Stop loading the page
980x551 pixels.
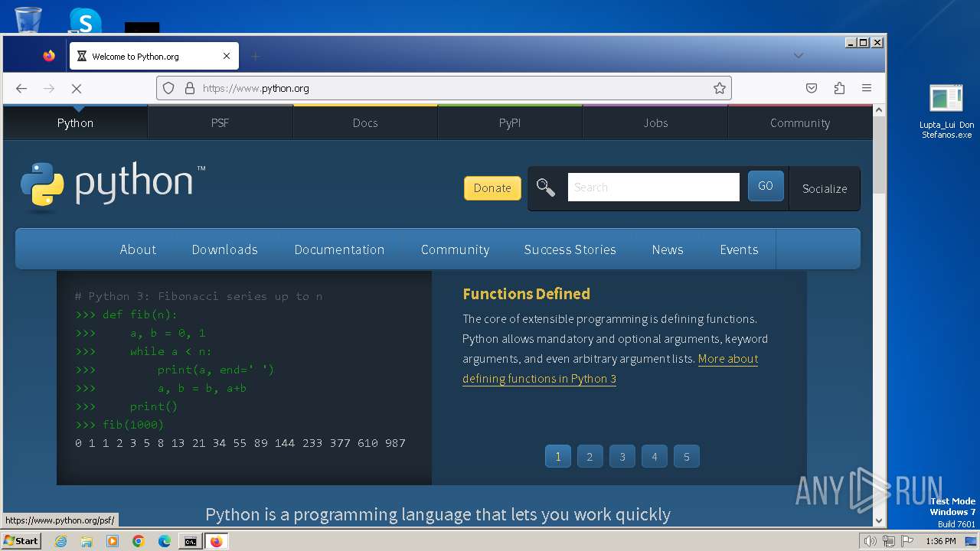tap(77, 88)
